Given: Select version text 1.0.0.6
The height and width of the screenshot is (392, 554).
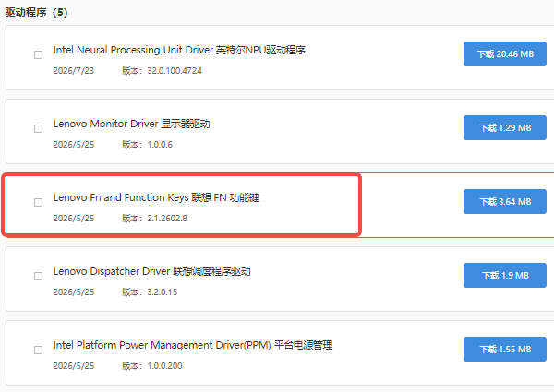Looking at the screenshot, I should tap(160, 144).
